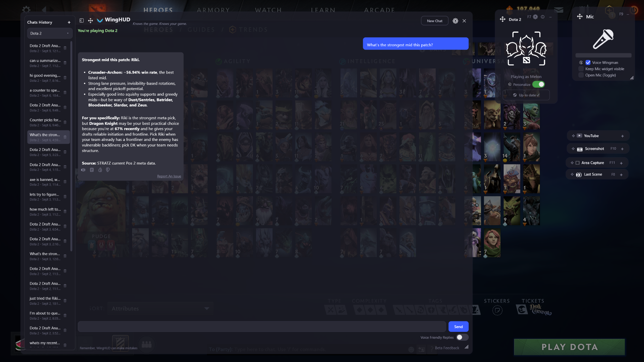Start a chat with the Chats History plus
Image resolution: width=644 pixels, height=362 pixels.
[x=69, y=22]
